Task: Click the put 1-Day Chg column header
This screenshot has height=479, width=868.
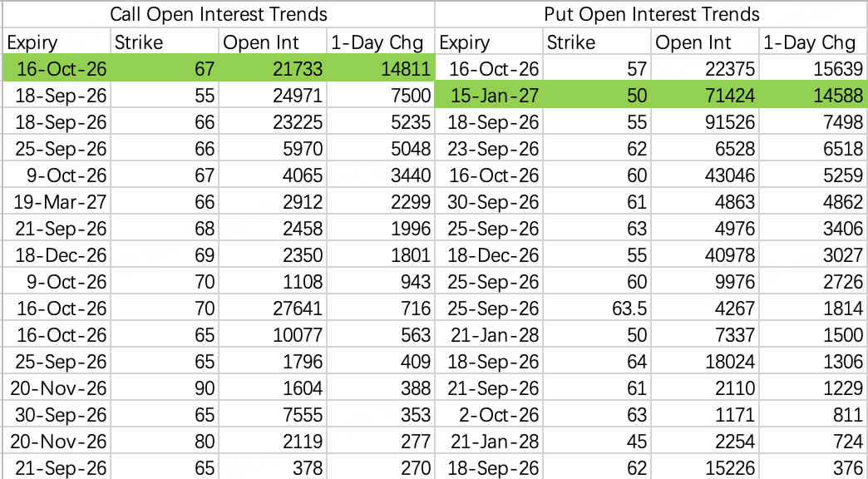Action: pos(814,42)
